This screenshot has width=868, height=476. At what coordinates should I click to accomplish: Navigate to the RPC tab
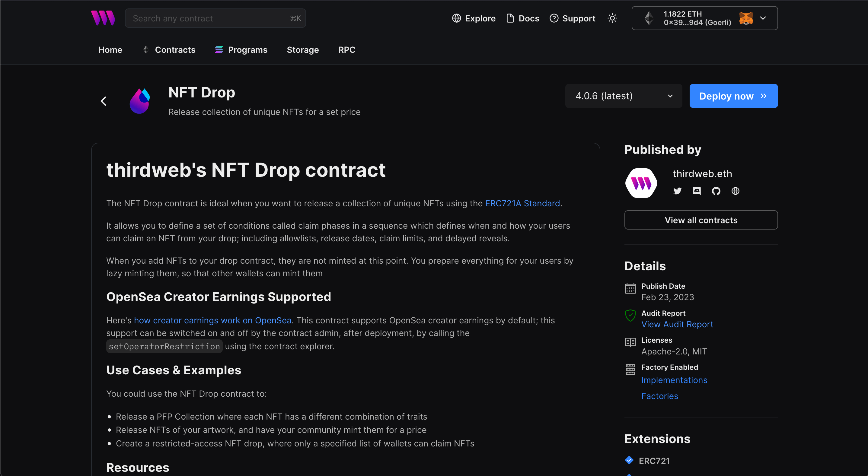click(347, 49)
